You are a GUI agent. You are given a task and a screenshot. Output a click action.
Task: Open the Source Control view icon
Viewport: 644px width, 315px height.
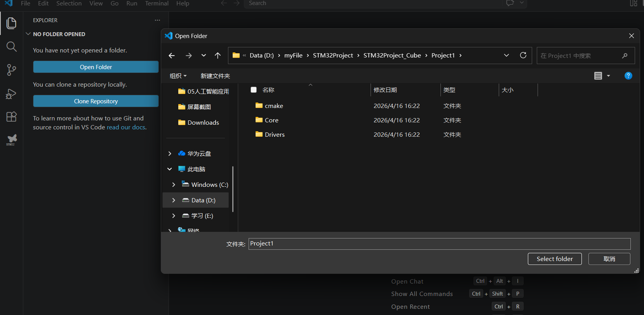point(11,70)
